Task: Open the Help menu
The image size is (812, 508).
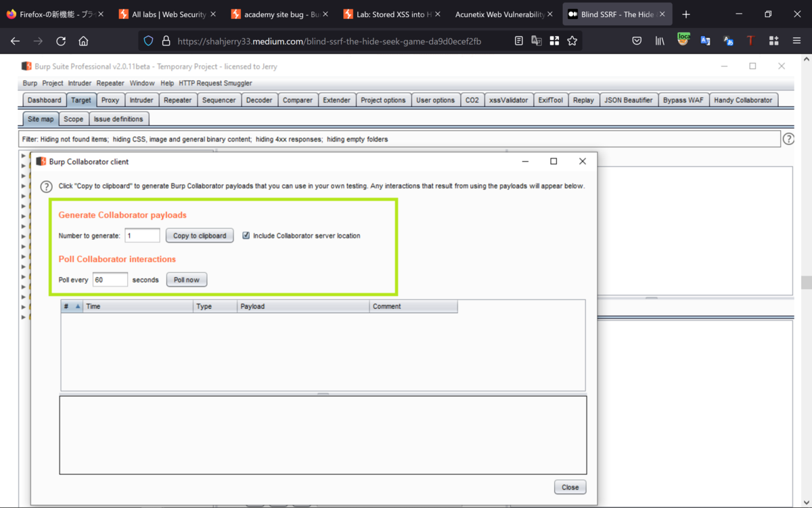Action: 167,83
